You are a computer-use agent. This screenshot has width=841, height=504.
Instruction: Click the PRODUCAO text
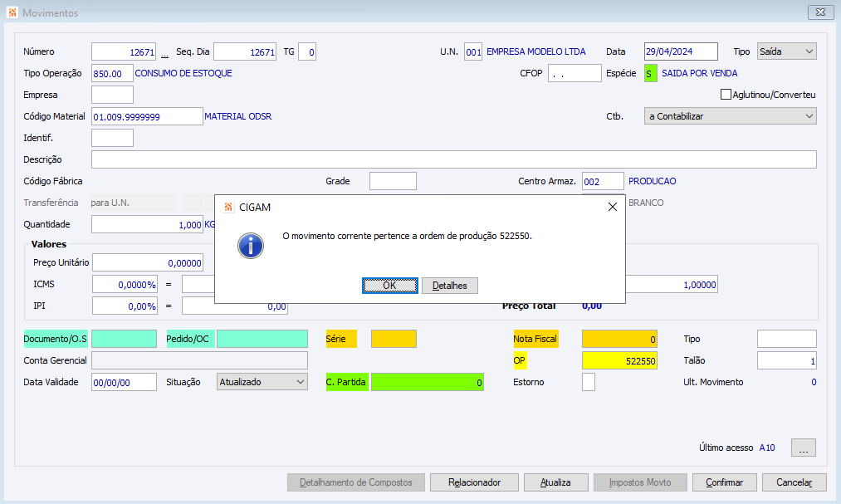[x=653, y=181]
